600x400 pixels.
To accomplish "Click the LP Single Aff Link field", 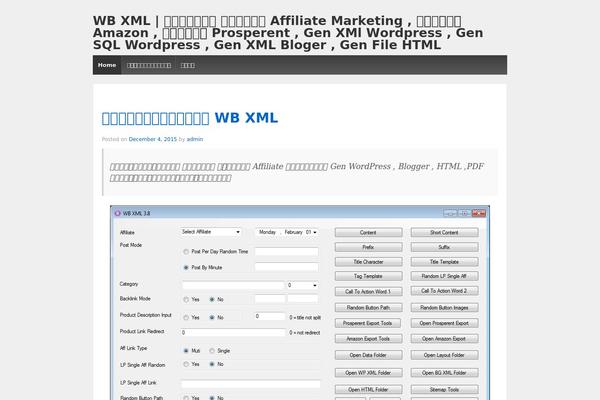I will pos(250,384).
